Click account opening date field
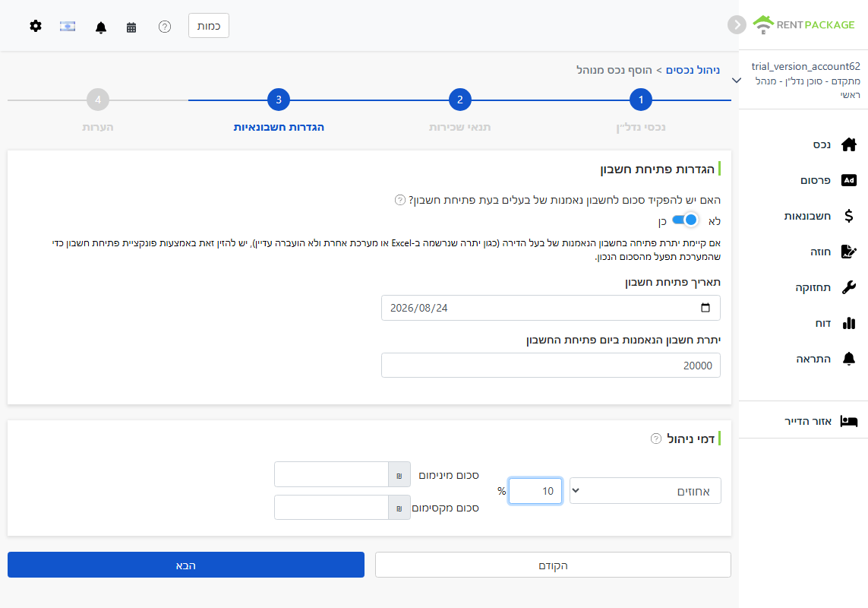Image resolution: width=868 pixels, height=608 pixels. 551,308
